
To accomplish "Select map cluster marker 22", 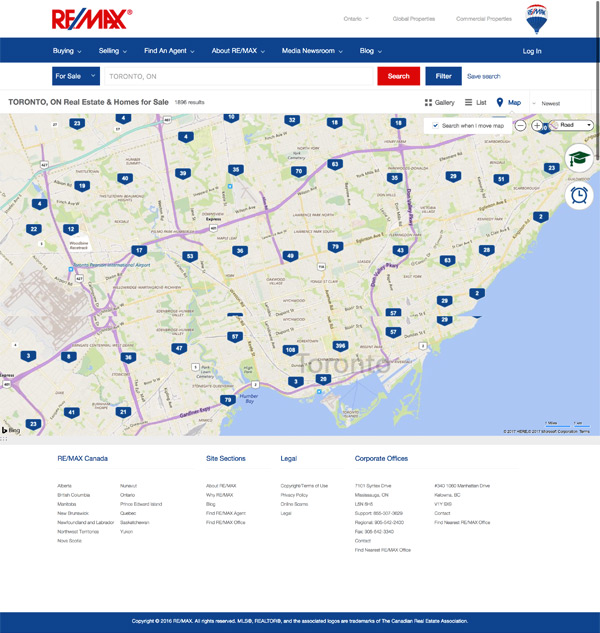I will 34,230.
